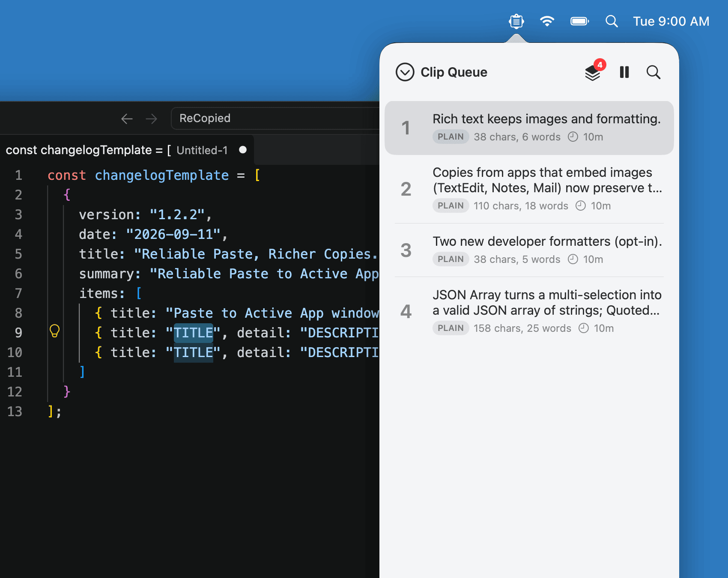The height and width of the screenshot is (578, 728).
Task: Click PLAIN tag on the 110 chars clip
Action: pos(451,206)
